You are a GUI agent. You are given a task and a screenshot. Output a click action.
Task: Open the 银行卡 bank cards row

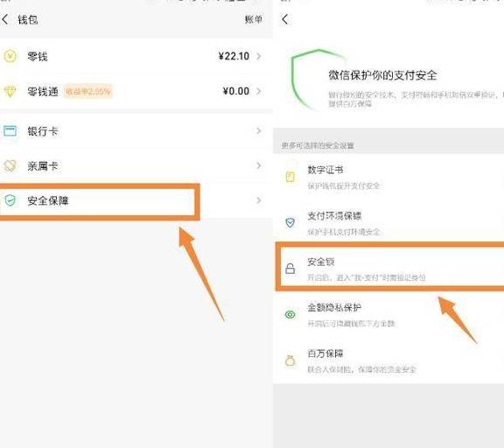(x=136, y=131)
